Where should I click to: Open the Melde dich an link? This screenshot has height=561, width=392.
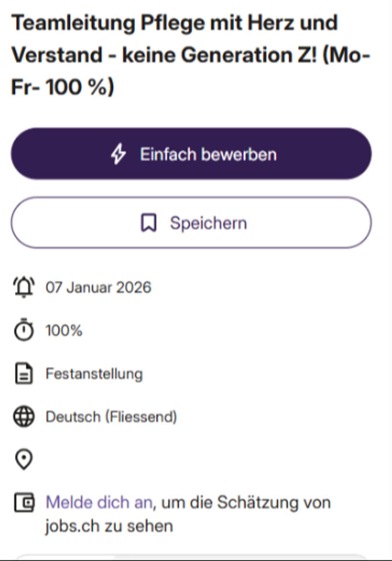click(x=99, y=503)
